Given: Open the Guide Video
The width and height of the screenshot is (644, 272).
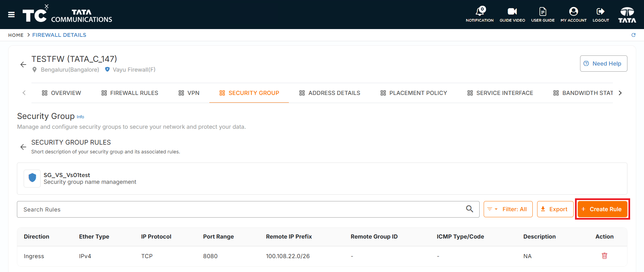Looking at the screenshot, I should click(512, 15).
